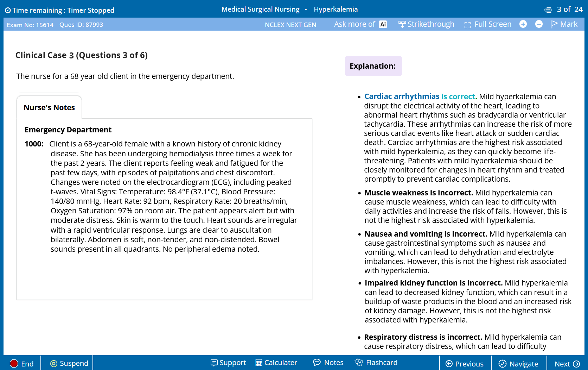The width and height of the screenshot is (588, 370).
Task: Switch to Full Screen mode
Action: coord(488,24)
